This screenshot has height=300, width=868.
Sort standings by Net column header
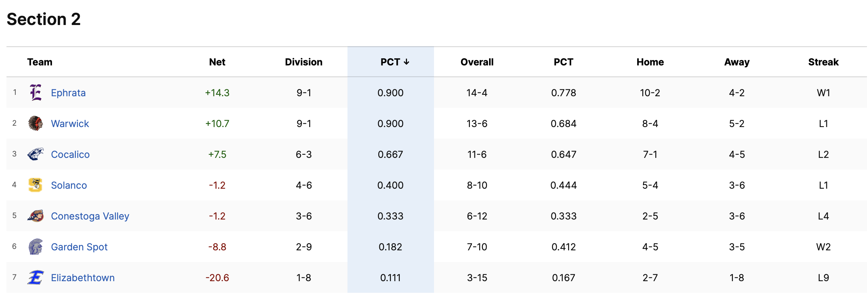[x=217, y=62]
